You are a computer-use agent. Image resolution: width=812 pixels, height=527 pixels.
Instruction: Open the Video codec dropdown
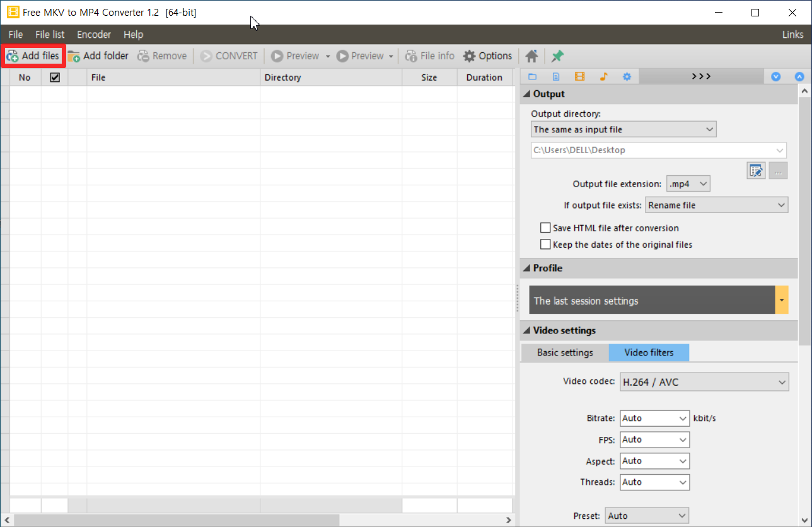pyautogui.click(x=704, y=382)
